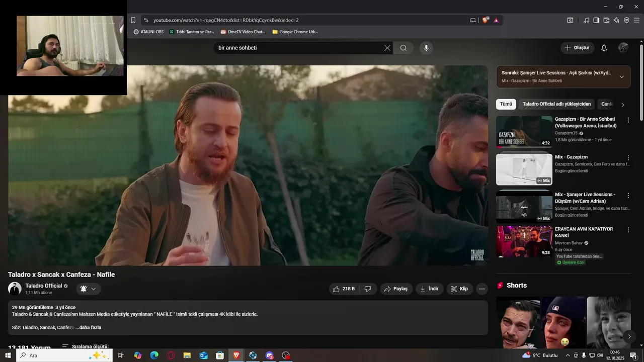Click the Mevtcan Bahav channel name

click(569, 243)
